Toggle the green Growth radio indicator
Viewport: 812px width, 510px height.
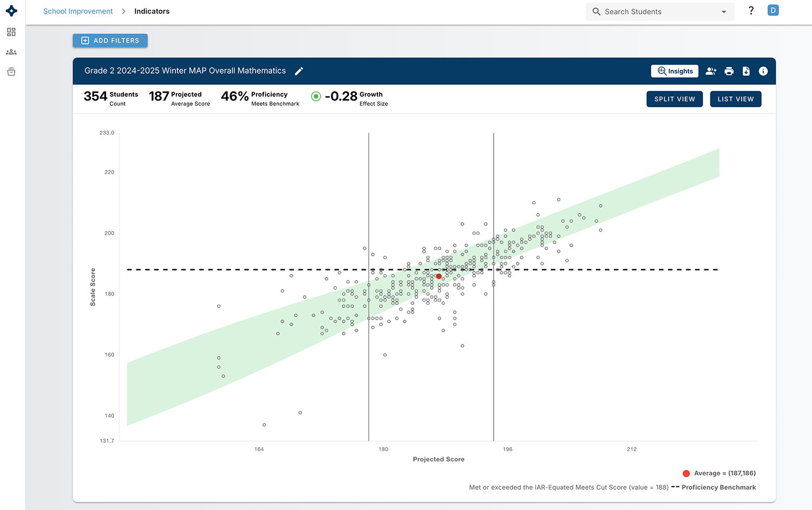(x=316, y=96)
